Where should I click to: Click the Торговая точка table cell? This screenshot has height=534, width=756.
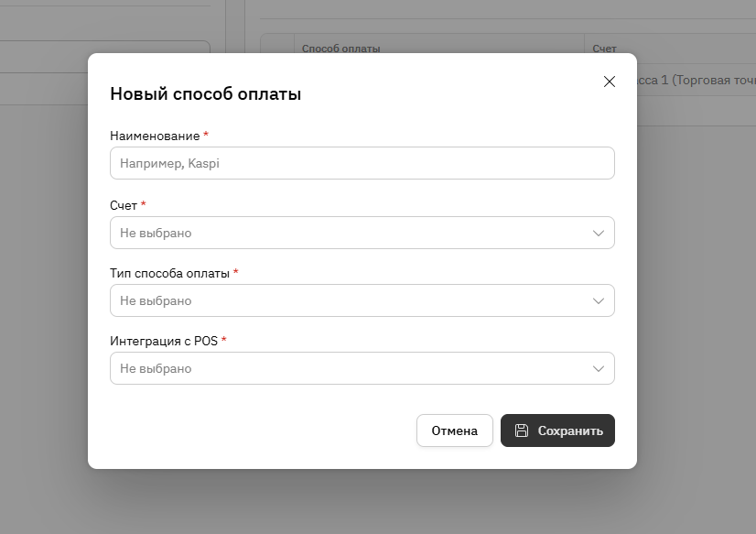click(x=696, y=81)
